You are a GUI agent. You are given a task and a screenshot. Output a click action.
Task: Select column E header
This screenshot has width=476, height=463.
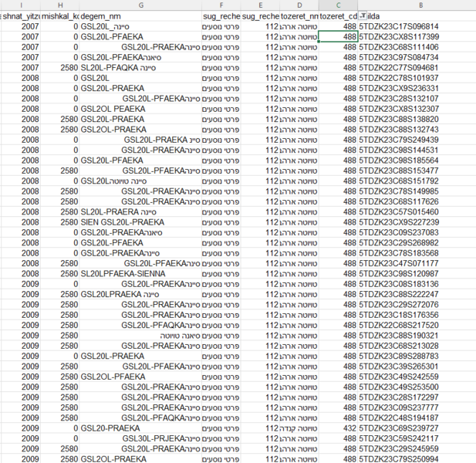[260, 5]
